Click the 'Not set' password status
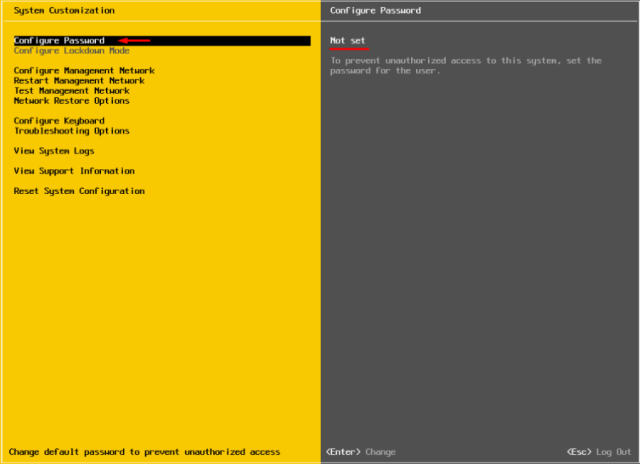Screen dimensions: 640x464 (348, 41)
